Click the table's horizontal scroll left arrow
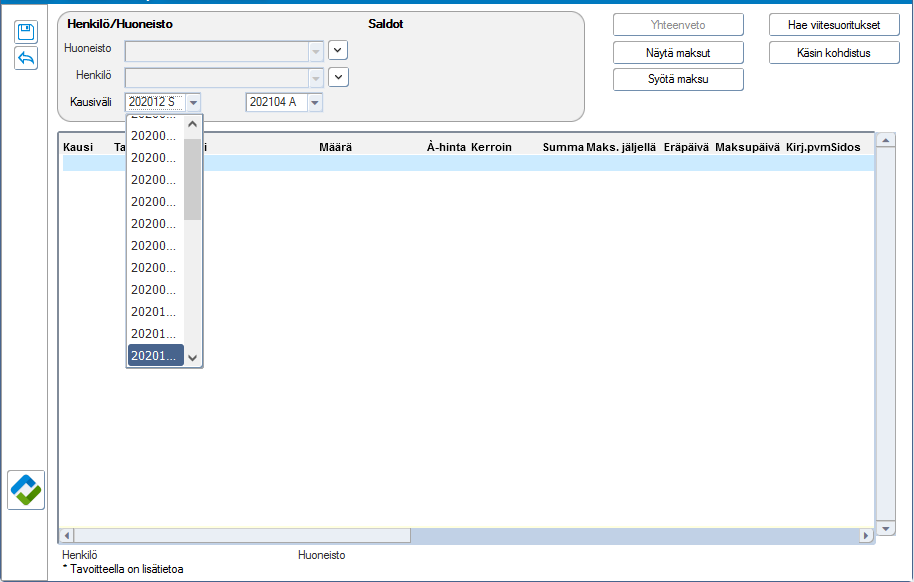Viewport: 914px width, 582px height. pos(66,535)
